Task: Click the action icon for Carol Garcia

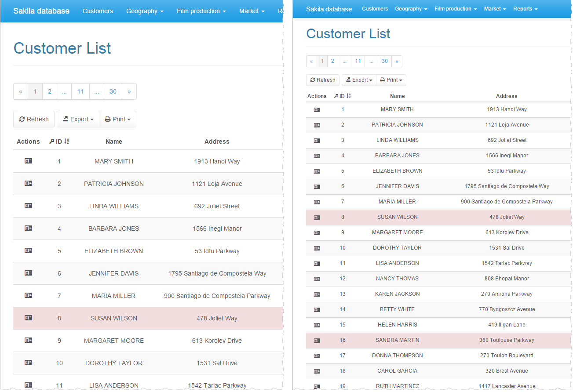Action: 317,371
